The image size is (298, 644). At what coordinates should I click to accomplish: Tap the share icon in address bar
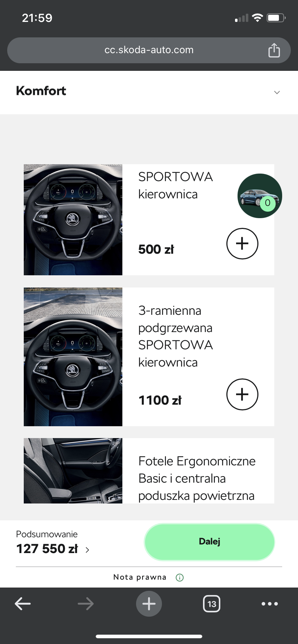[x=274, y=50]
